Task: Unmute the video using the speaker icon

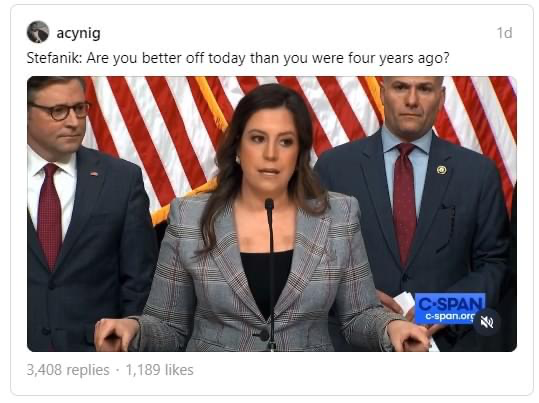Action: click(x=487, y=322)
